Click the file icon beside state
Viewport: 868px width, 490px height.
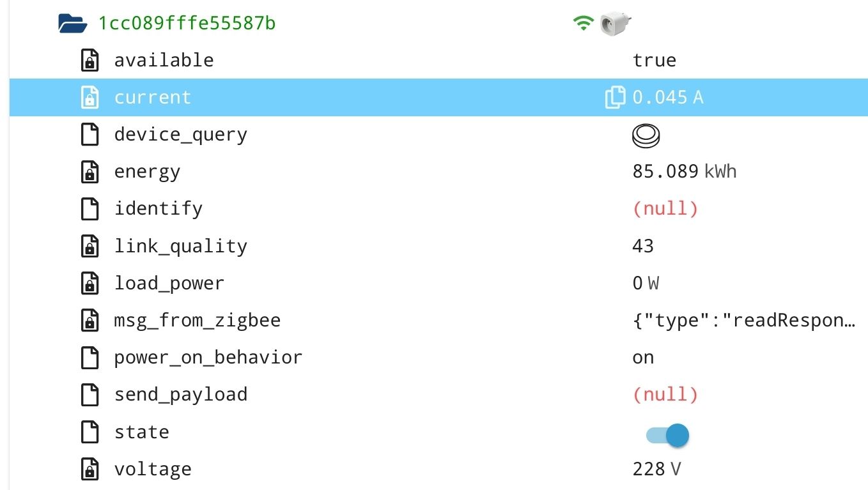90,432
